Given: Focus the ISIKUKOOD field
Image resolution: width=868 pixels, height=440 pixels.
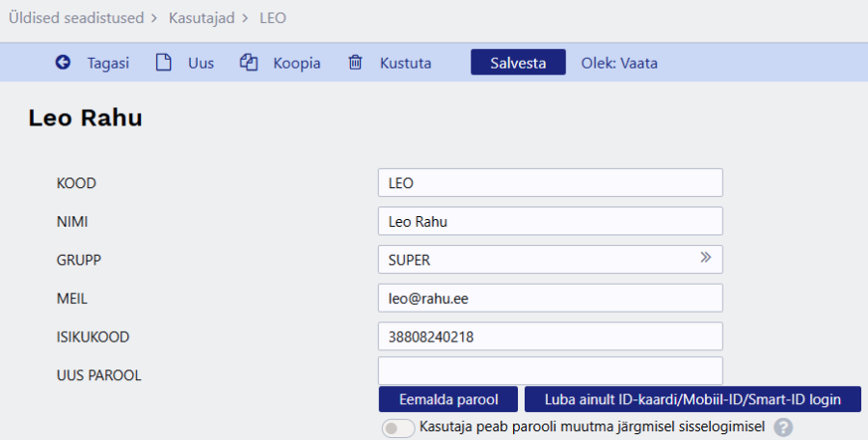Looking at the screenshot, I should [550, 337].
